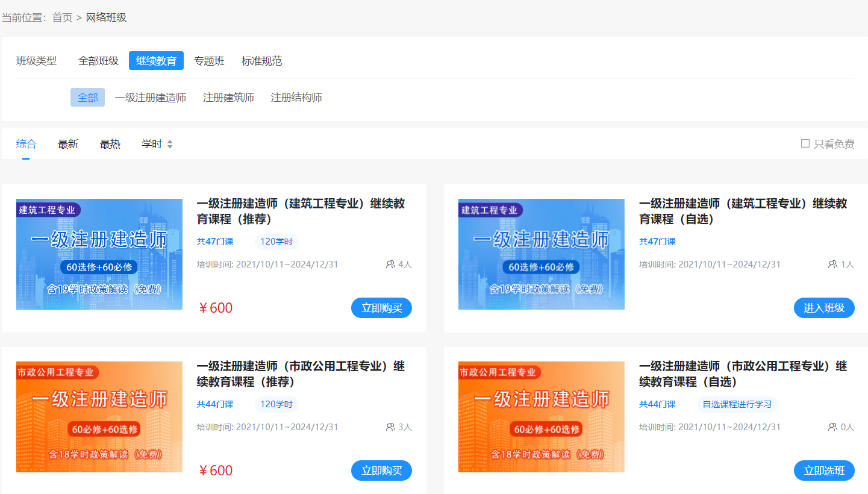Viewport: 868px width, 494px height.
Task: Click people icon beside 0人
Action: tap(833, 427)
